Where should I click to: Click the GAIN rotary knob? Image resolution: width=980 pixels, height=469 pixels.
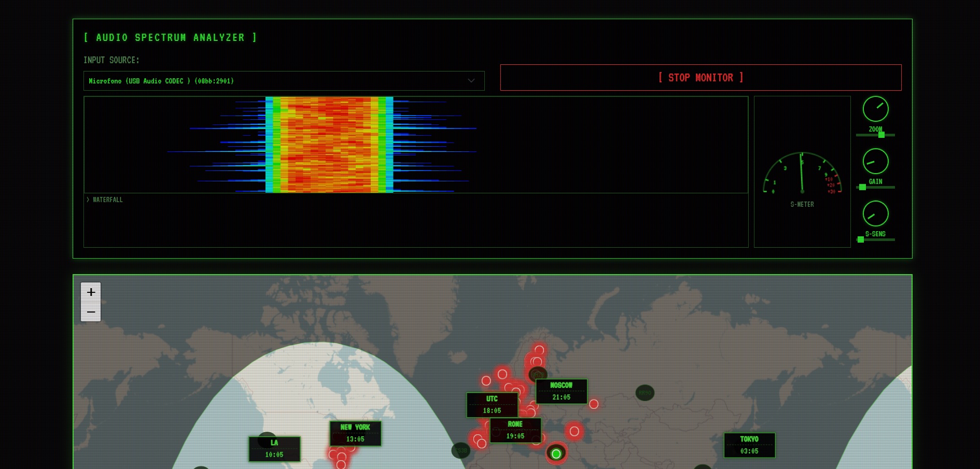click(875, 161)
